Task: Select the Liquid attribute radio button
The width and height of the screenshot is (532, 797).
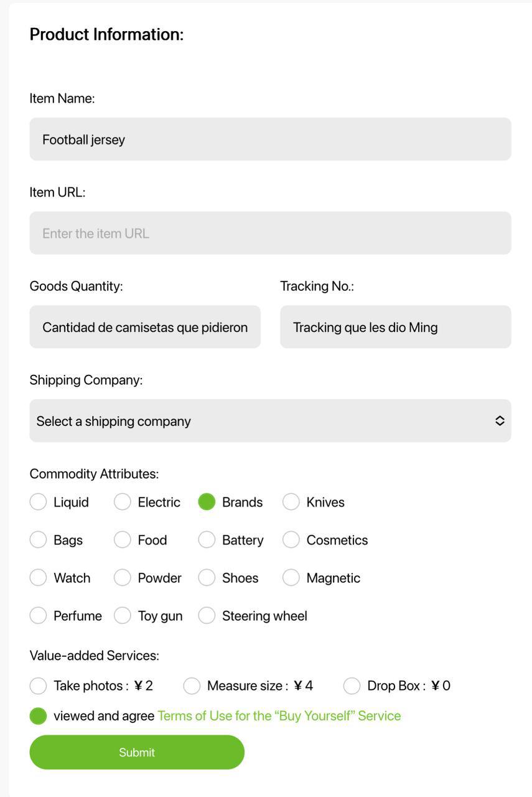Action: tap(39, 502)
